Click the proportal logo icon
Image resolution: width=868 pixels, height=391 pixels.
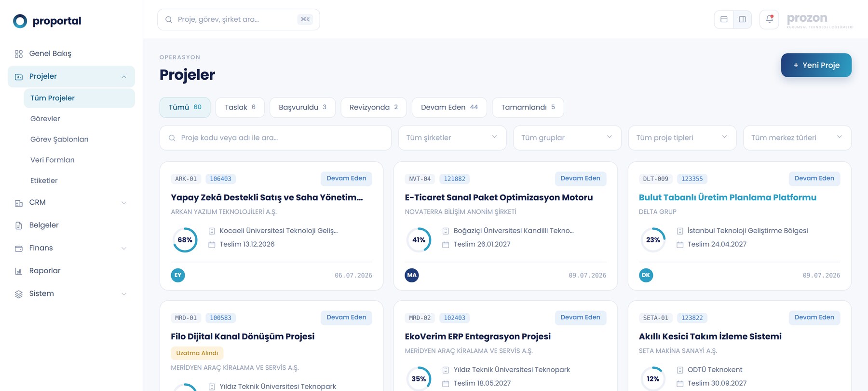(20, 21)
